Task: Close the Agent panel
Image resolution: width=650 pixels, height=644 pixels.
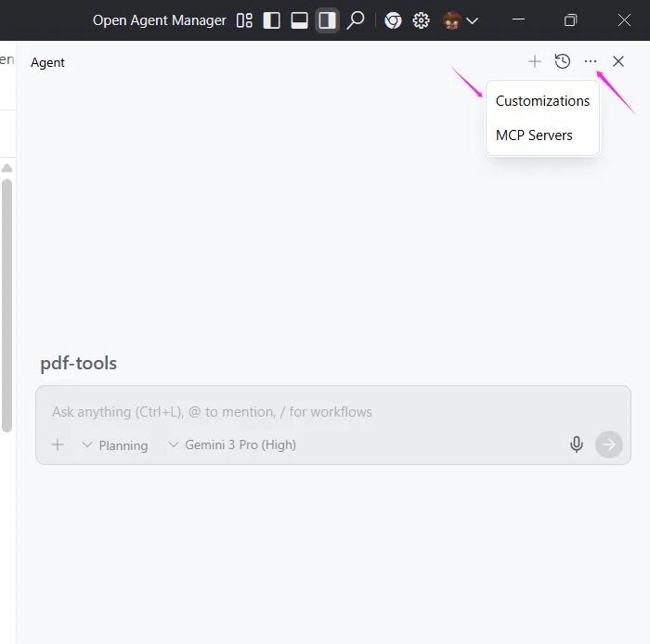Action: pos(618,61)
